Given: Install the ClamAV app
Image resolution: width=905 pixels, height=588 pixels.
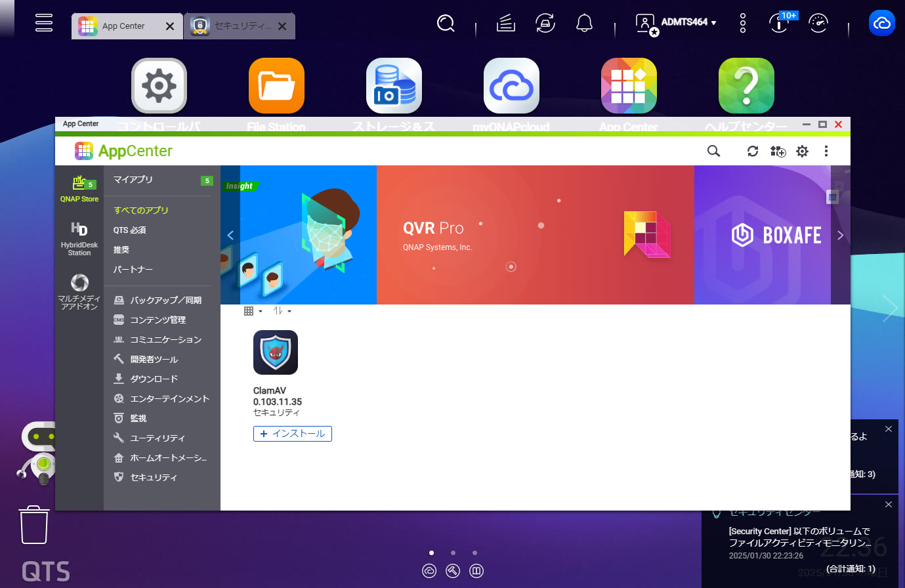Looking at the screenshot, I should (x=293, y=434).
